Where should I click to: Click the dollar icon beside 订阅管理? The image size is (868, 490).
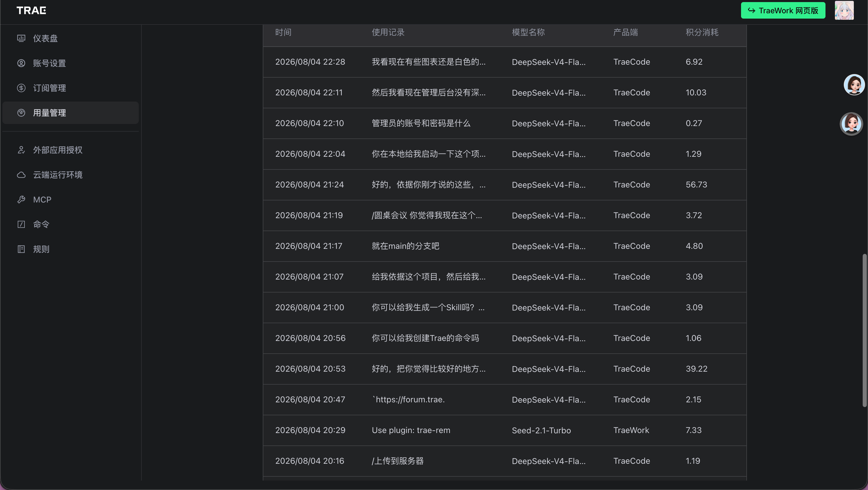click(21, 88)
